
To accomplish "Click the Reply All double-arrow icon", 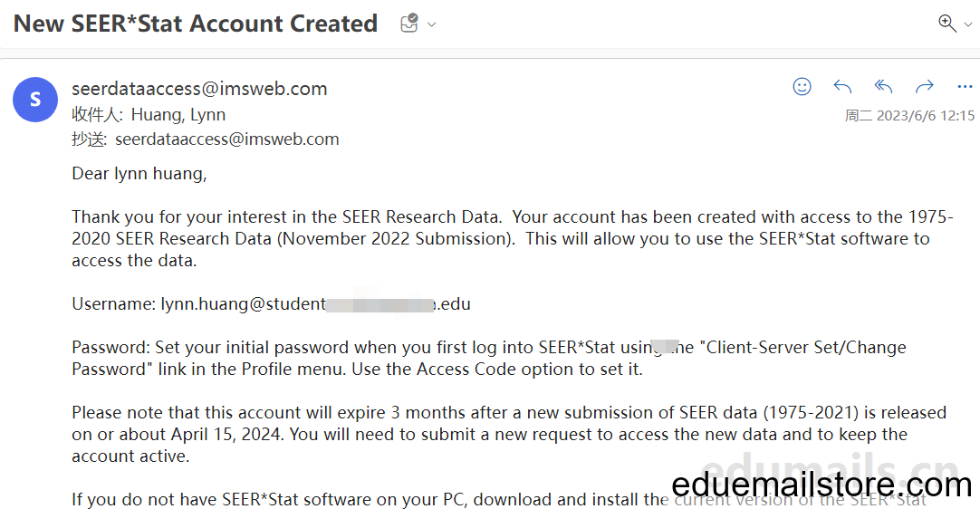I will [883, 86].
